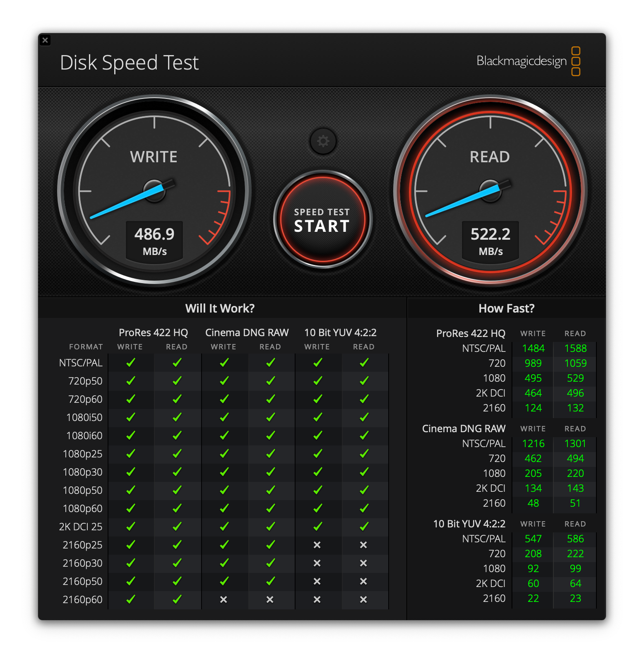This screenshot has height=664, width=644.
Task: Select the 2160p25 format row label
Action: click(x=82, y=545)
